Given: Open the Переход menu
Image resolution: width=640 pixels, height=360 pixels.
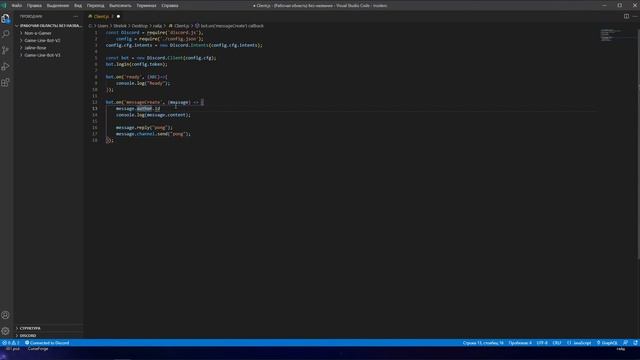Looking at the screenshot, I should pos(96,6).
